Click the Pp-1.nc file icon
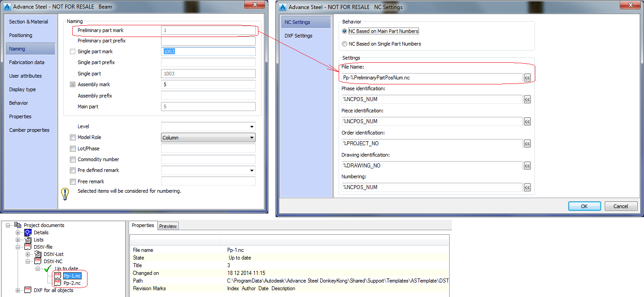 pos(57,276)
